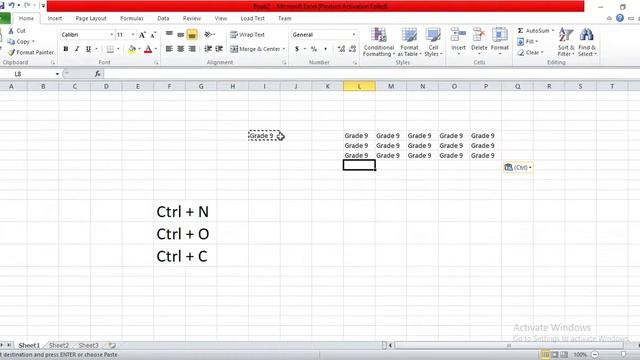Click AutoSum
Image resolution: width=640 pixels, height=360 pixels.
533,31
